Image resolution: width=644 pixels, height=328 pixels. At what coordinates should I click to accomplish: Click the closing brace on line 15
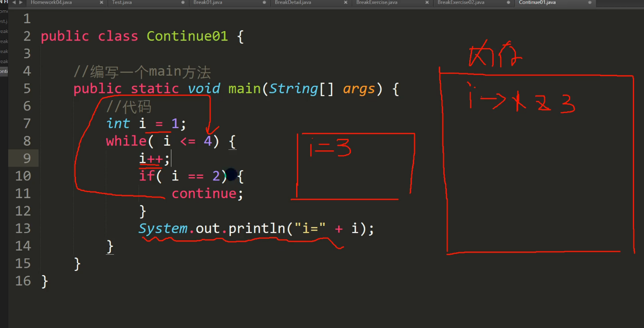(77, 264)
